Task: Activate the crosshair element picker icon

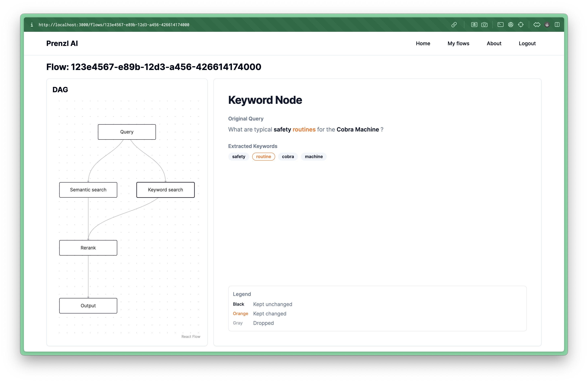Action: click(521, 25)
